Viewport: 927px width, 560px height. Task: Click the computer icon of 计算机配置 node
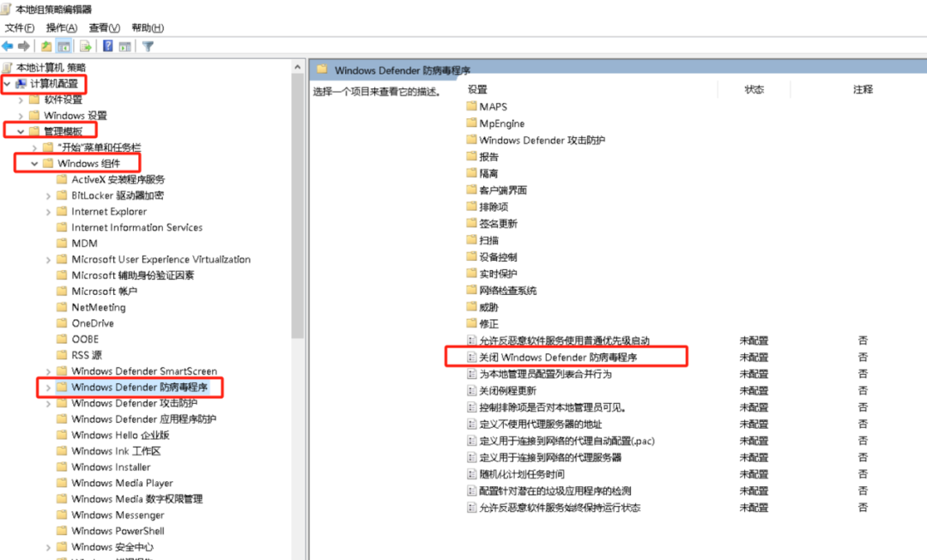[x=21, y=83]
